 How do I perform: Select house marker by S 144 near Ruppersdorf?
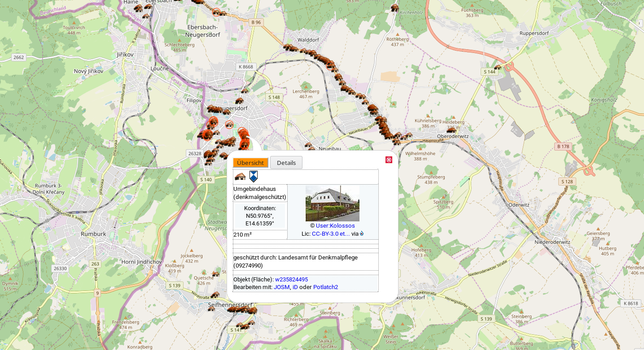tap(497, 68)
